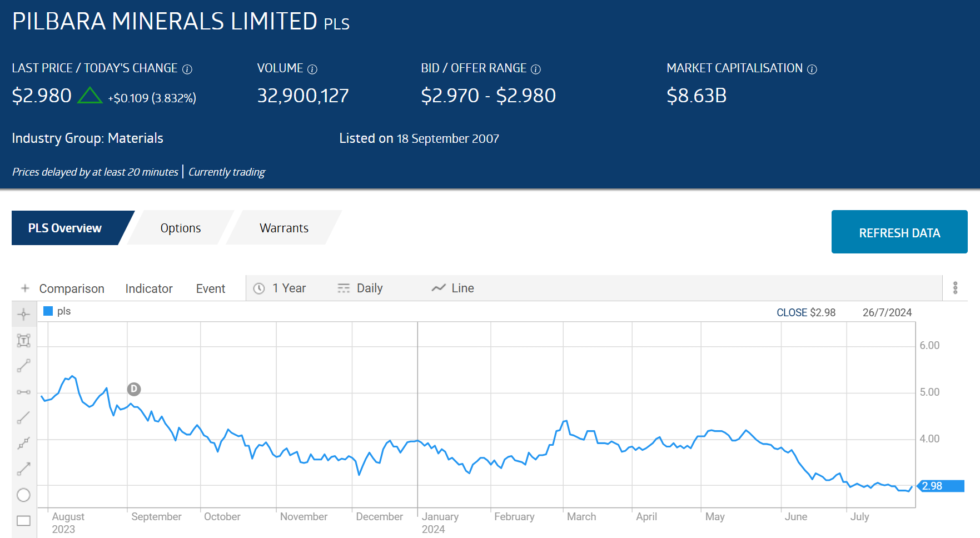Click the info icon next to Volume
Viewport: 980px width, 538px height.
click(x=312, y=69)
